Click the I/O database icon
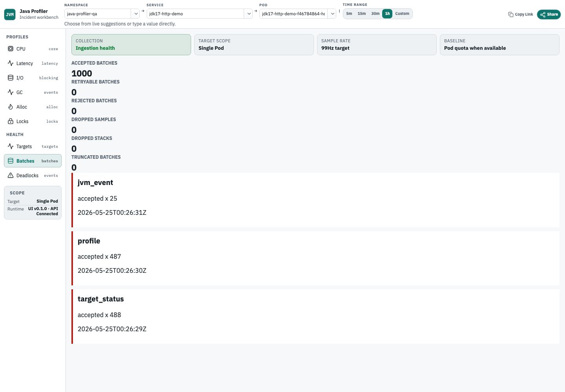 11,78
